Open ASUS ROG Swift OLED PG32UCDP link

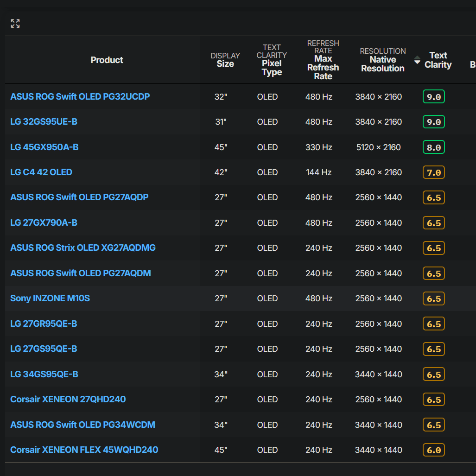coord(80,96)
